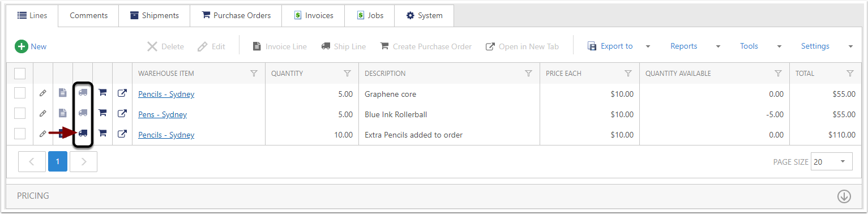Go to page 1 in pager
Viewport: 868px width, 214px height.
point(58,161)
